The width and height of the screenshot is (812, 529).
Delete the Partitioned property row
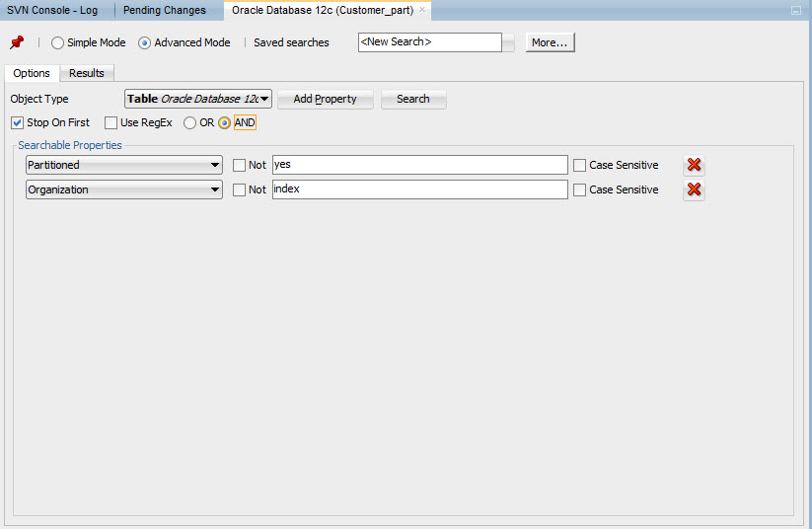(x=694, y=166)
